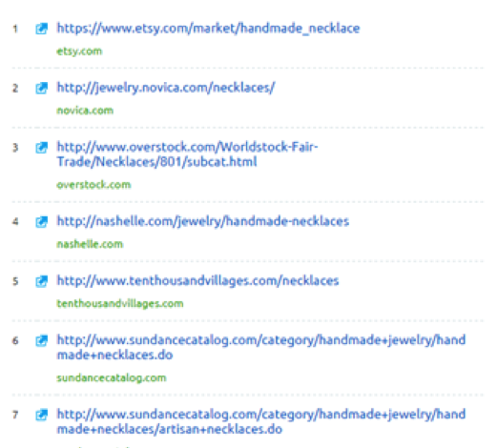This screenshot has width=497, height=448.
Task: Open external link icon for nashelle result
Action: click(42, 222)
